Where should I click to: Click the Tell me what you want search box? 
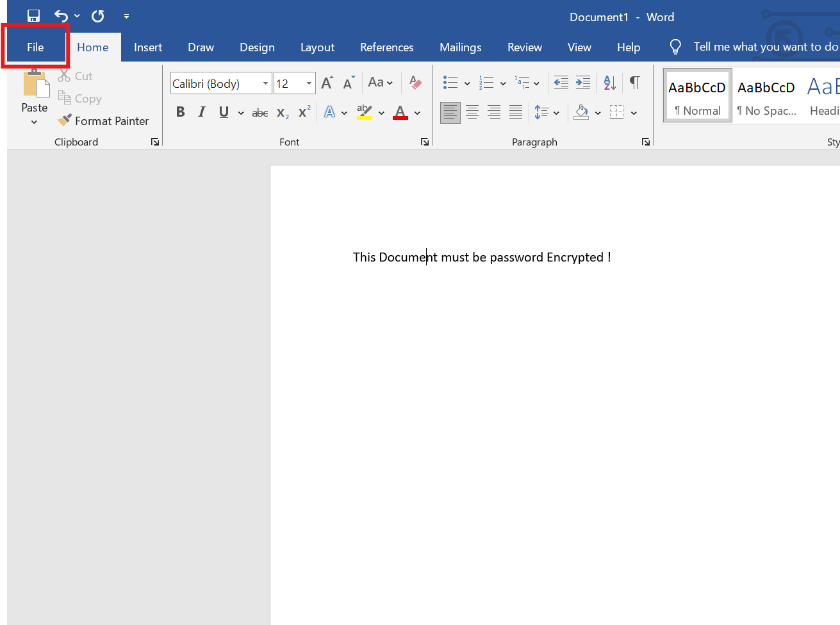click(x=765, y=47)
